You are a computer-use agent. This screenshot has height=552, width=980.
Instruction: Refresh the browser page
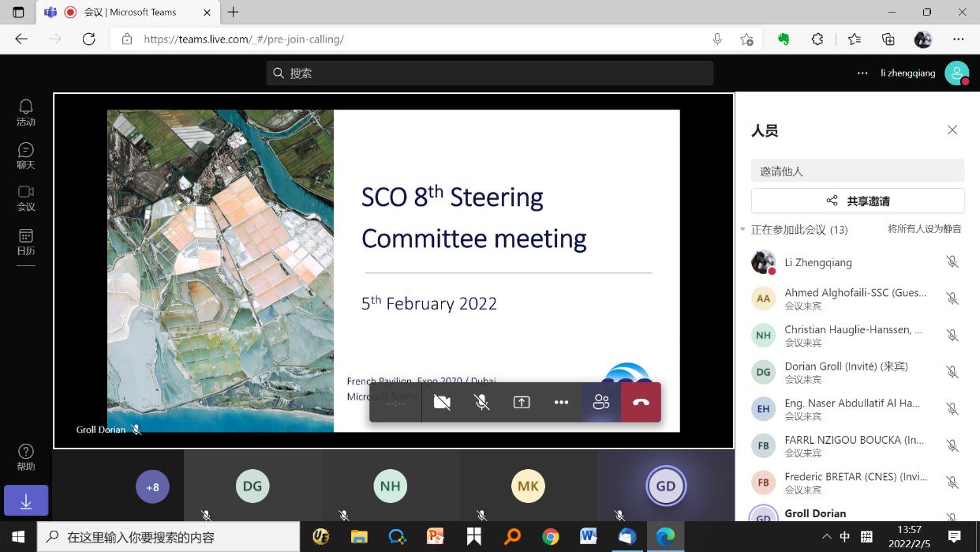(x=88, y=39)
